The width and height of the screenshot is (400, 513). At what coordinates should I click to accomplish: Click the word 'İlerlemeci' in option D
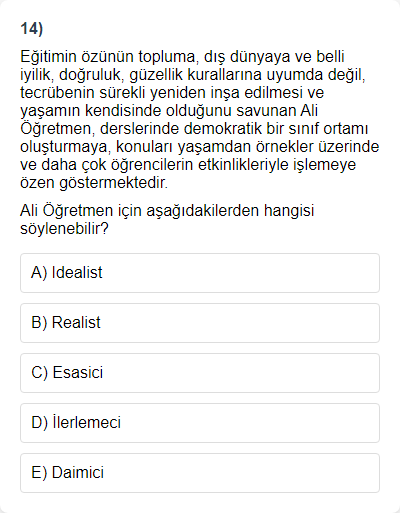tap(87, 422)
